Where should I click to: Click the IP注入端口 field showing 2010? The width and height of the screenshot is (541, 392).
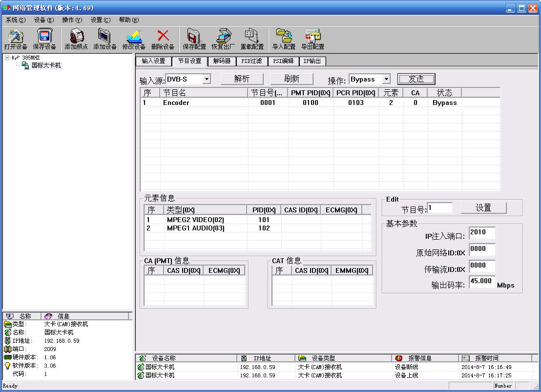click(482, 233)
